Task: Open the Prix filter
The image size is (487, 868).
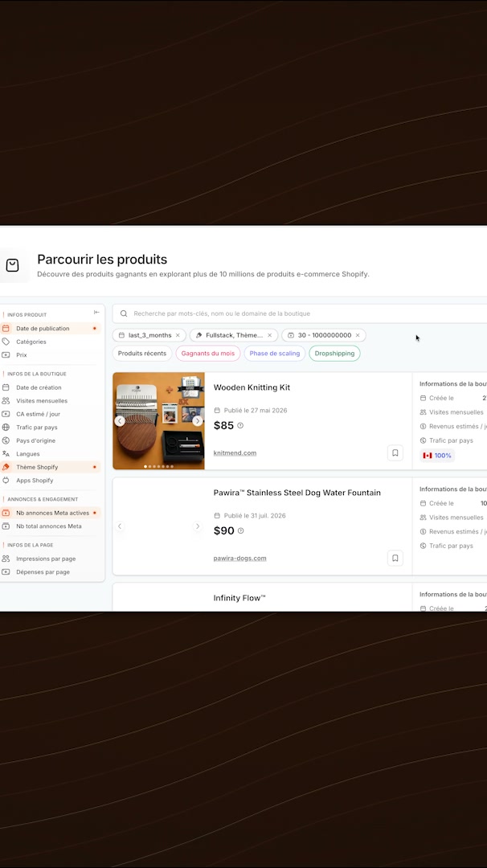Action: [51, 355]
